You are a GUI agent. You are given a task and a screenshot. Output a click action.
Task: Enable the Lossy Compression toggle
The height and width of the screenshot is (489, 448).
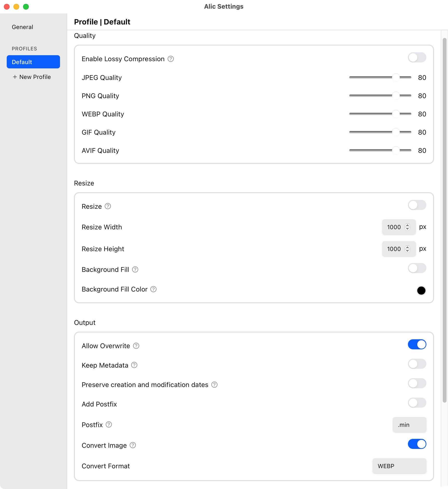point(417,58)
